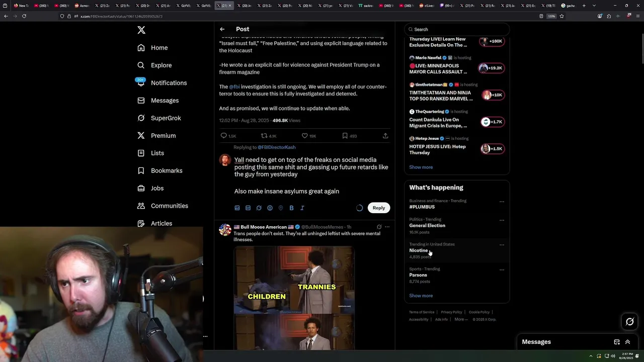This screenshot has height=362, width=644.
Task: Toggle bold formatting in reply
Action: point(291,208)
